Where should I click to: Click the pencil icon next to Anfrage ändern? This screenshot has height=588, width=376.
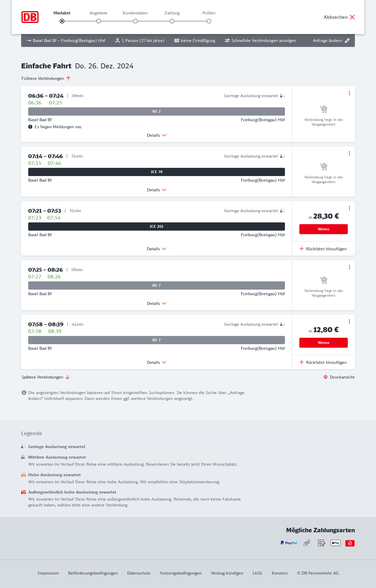(x=347, y=40)
